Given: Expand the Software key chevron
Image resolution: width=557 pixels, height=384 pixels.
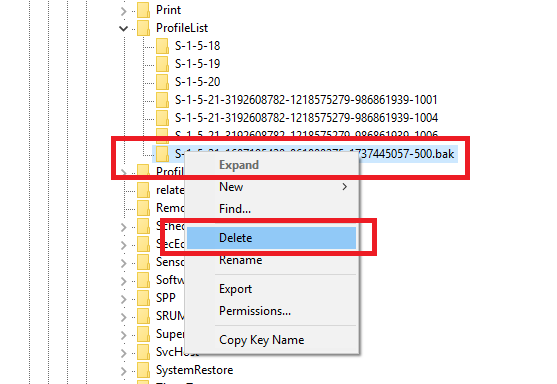Looking at the screenshot, I should click(x=123, y=281).
